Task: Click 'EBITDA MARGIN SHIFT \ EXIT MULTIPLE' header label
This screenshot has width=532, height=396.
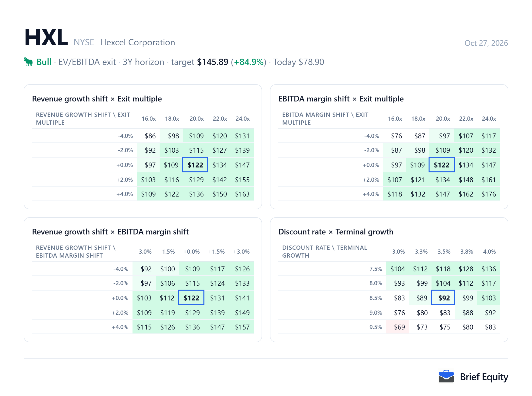Action: point(325,119)
